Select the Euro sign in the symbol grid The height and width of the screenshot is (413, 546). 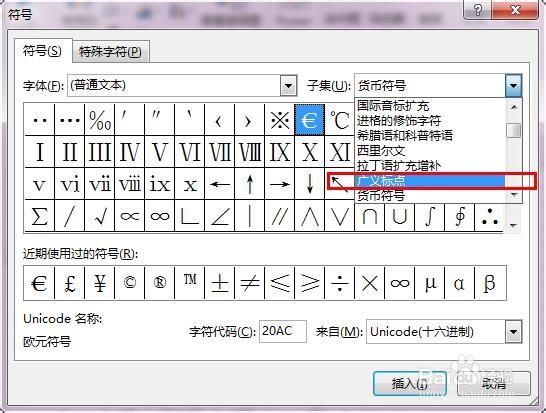(310, 120)
